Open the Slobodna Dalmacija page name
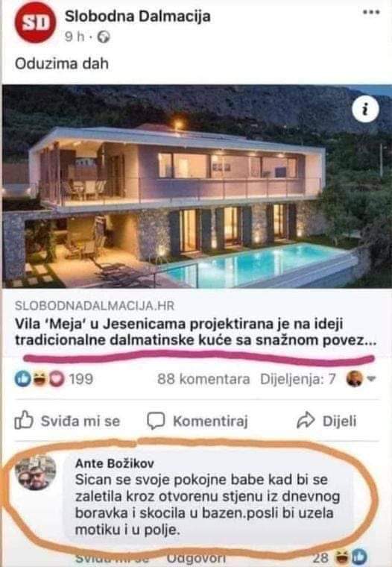The height and width of the screenshot is (567, 392). [137, 16]
